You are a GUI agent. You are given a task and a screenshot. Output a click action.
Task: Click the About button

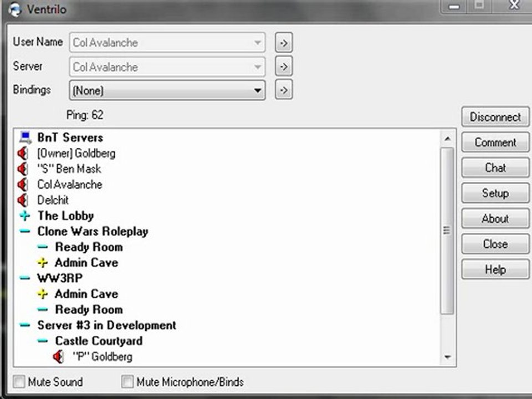[x=495, y=218]
